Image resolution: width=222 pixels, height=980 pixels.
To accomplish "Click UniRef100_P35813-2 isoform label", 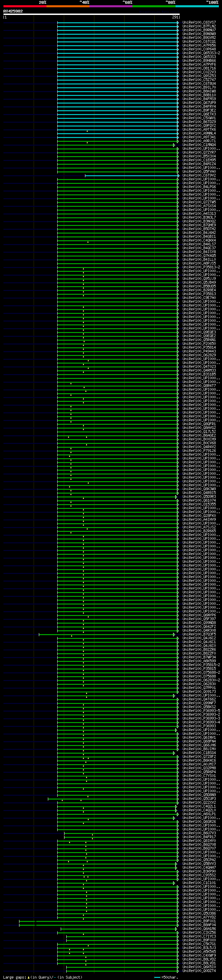I will click(x=201, y=267).
